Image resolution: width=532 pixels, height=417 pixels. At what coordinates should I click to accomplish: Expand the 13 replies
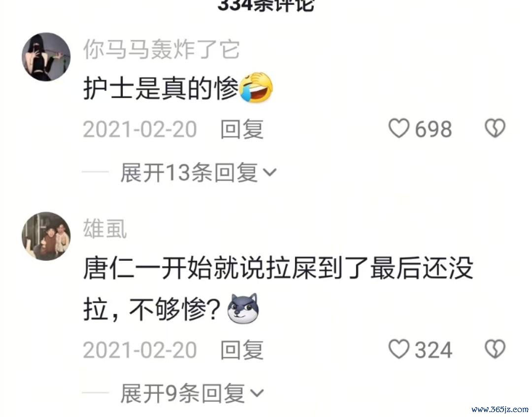[x=199, y=172]
